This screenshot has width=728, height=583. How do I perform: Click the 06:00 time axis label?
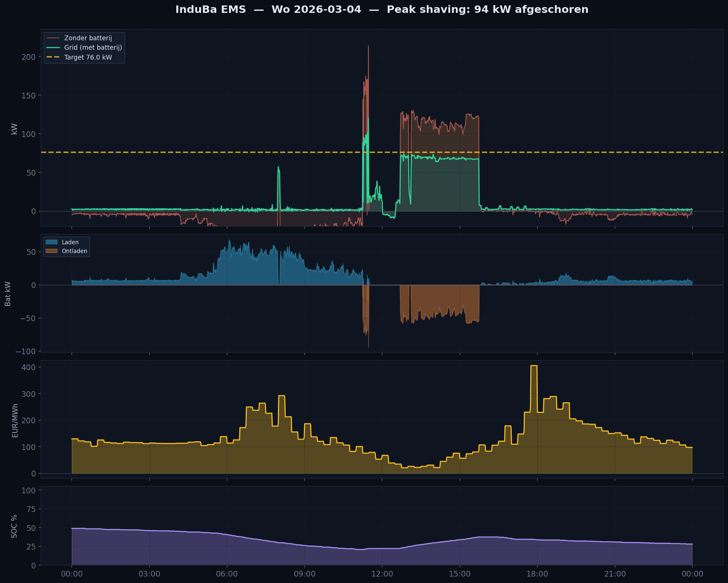(x=227, y=574)
